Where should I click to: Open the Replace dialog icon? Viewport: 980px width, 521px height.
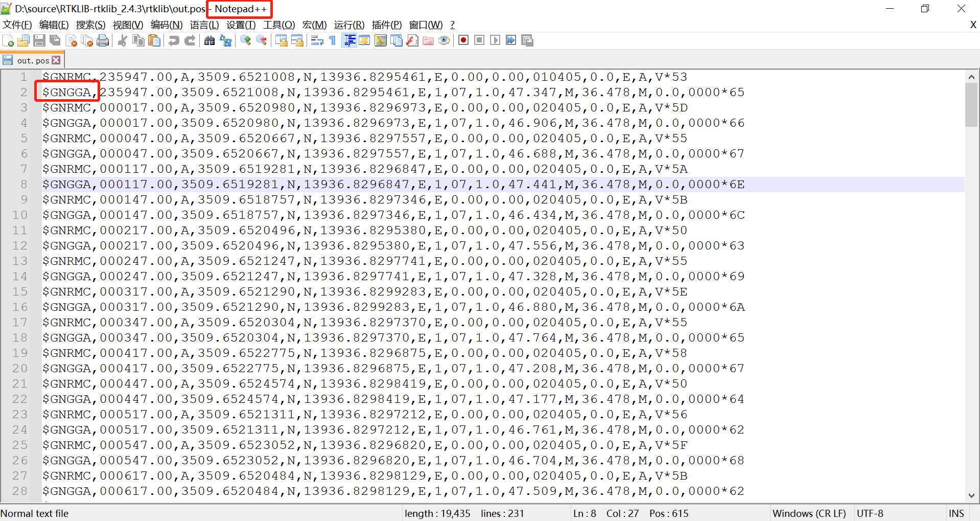[x=225, y=40]
